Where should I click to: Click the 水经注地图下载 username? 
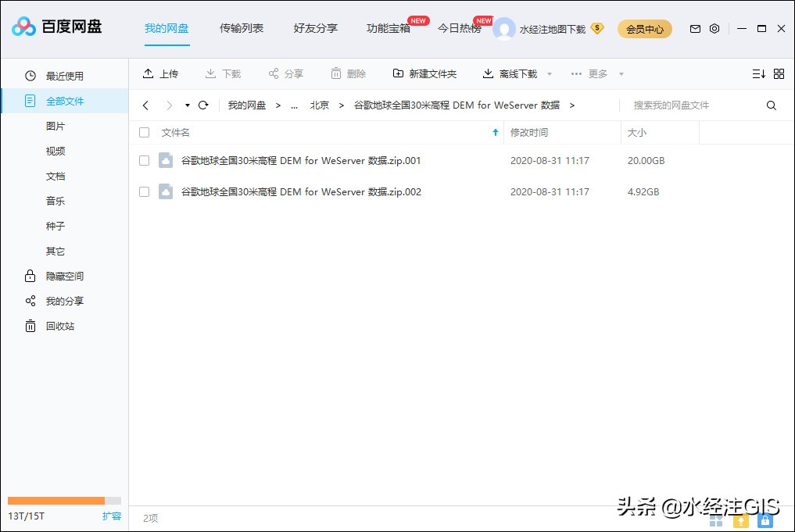coord(552,30)
